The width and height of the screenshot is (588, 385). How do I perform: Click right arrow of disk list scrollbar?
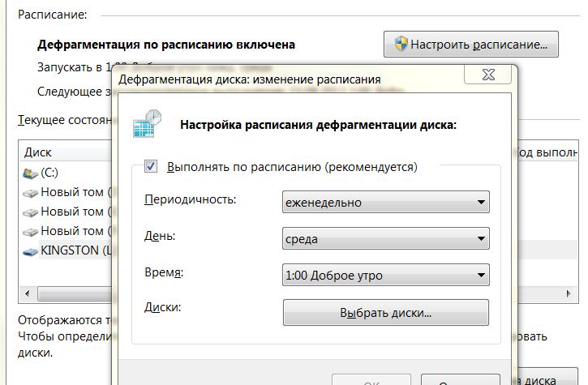[x=569, y=293]
